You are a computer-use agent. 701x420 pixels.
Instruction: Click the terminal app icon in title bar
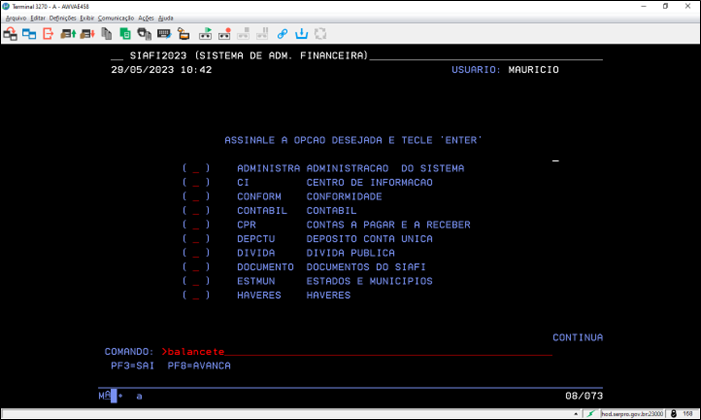point(6,6)
